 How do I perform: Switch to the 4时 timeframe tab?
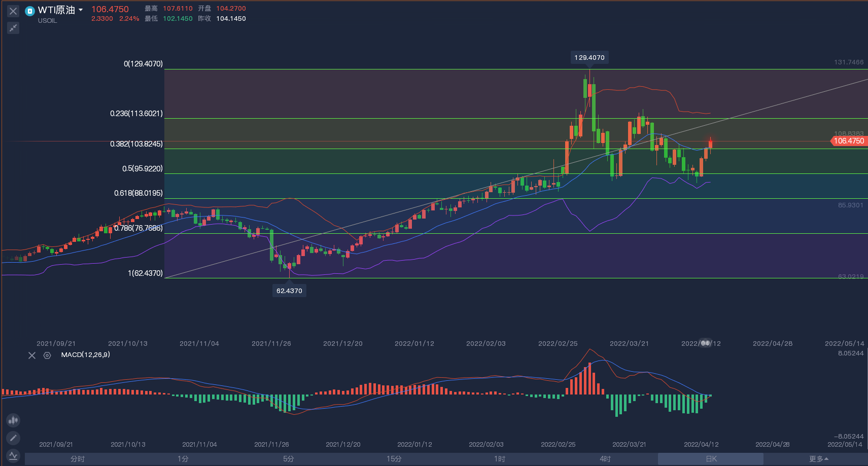(605, 459)
